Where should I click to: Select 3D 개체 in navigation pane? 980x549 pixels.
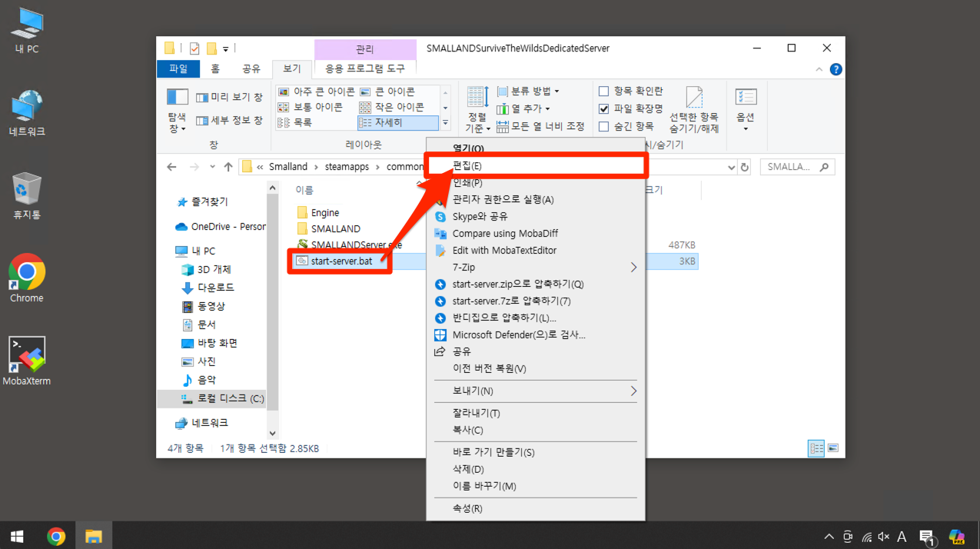[x=206, y=270]
